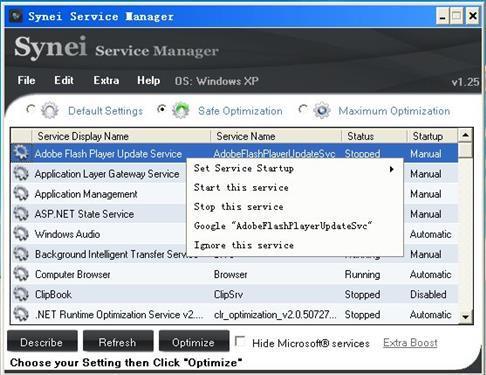
Task: Click gear icon beside ASP.NET State Service
Action: coord(21,214)
